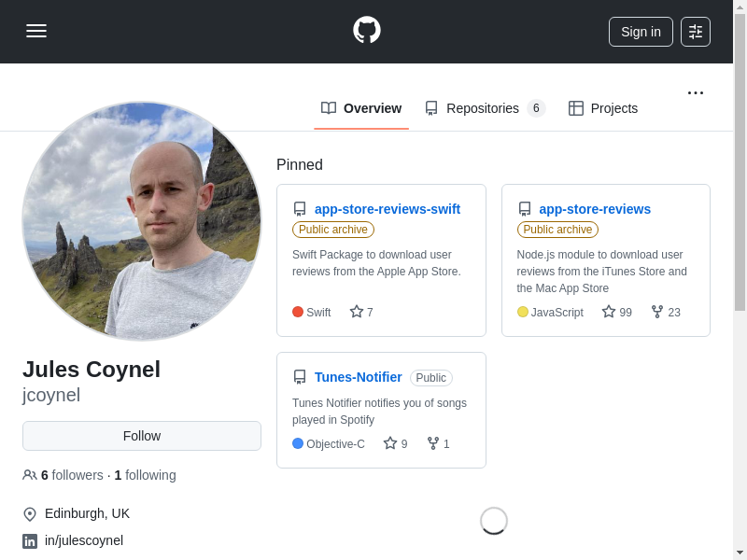View the 6 followers list
This screenshot has width=747, height=560.
[x=71, y=475]
